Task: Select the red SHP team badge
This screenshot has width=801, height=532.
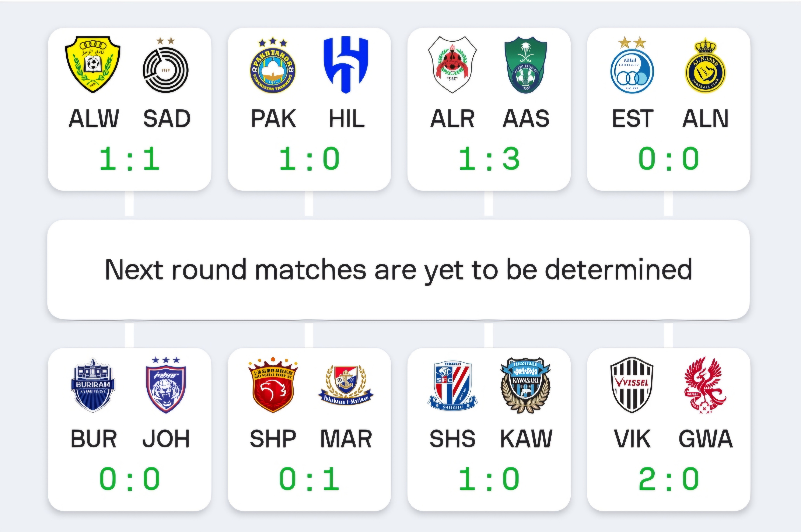Action: (273, 385)
